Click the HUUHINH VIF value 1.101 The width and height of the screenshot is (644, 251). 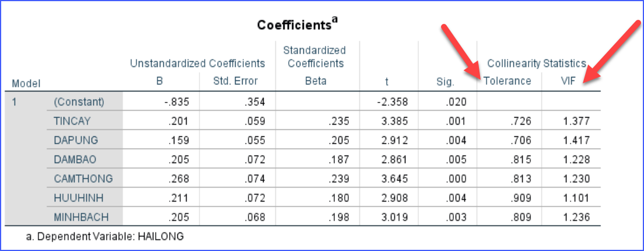[576, 198]
